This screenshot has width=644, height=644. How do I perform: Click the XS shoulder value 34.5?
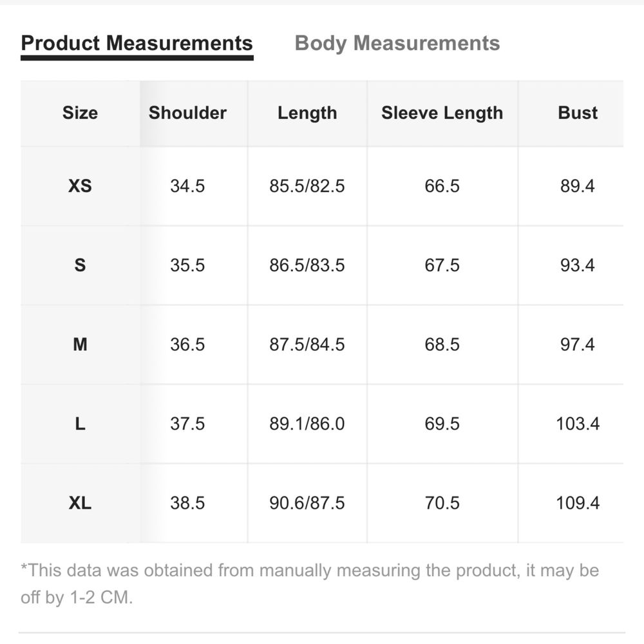187,186
